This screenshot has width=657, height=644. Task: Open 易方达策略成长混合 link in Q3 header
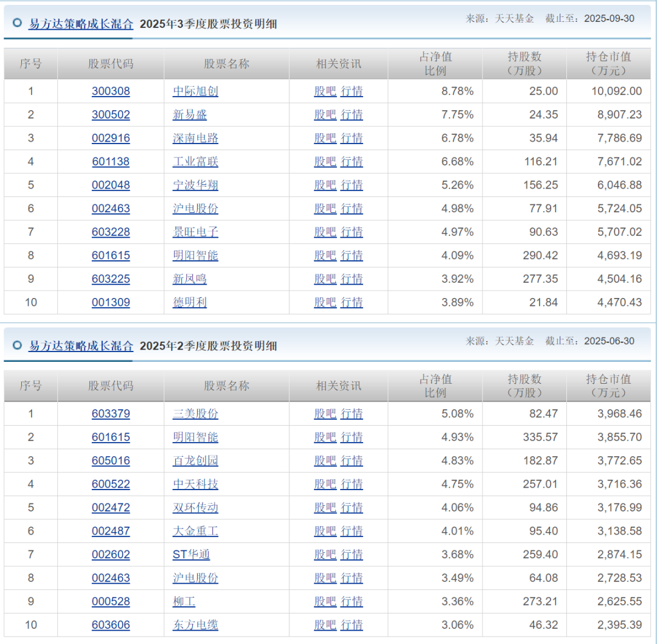click(x=81, y=24)
